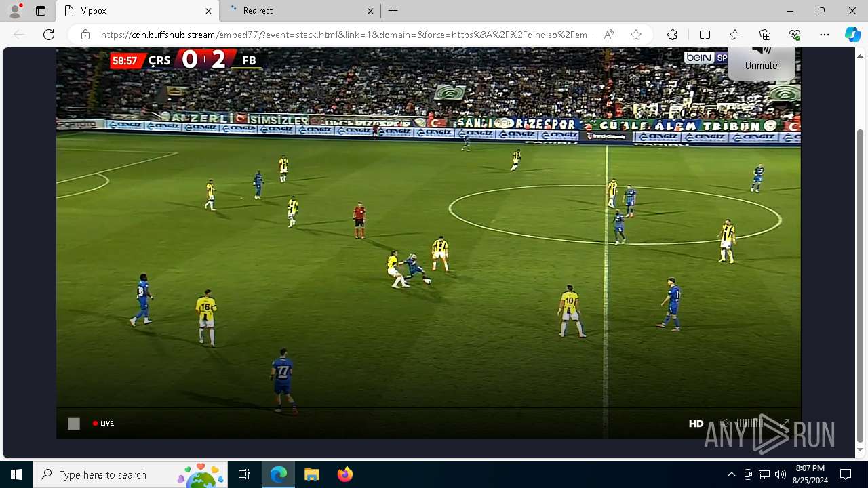Open File Explorer from the taskbar
This screenshot has width=868, height=488.
312,474
